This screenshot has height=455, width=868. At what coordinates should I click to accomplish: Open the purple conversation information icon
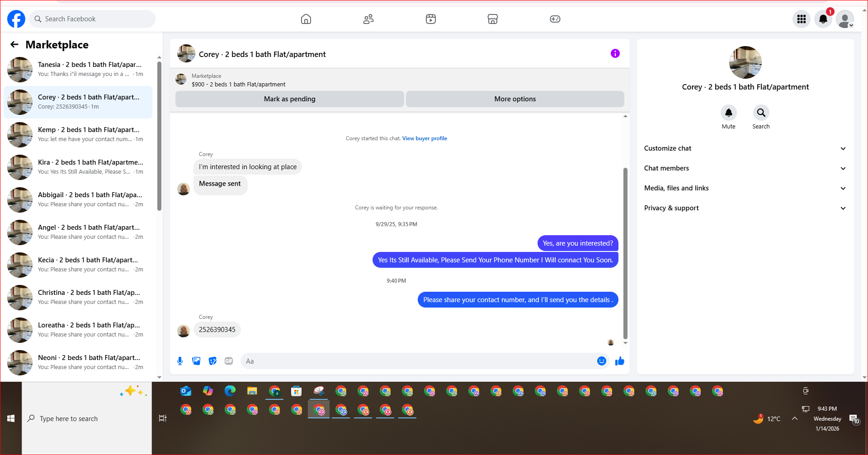pyautogui.click(x=615, y=53)
